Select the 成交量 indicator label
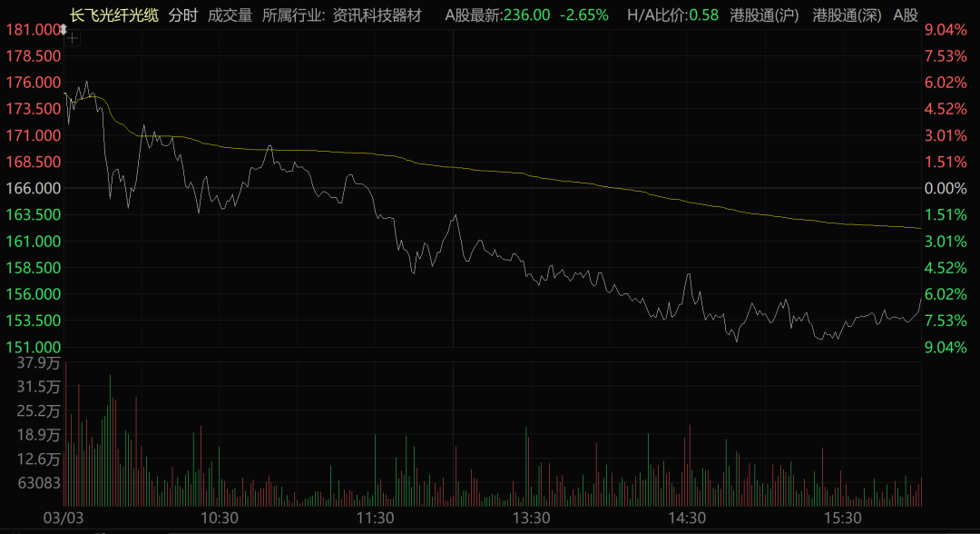This screenshot has height=534, width=980. tap(230, 15)
